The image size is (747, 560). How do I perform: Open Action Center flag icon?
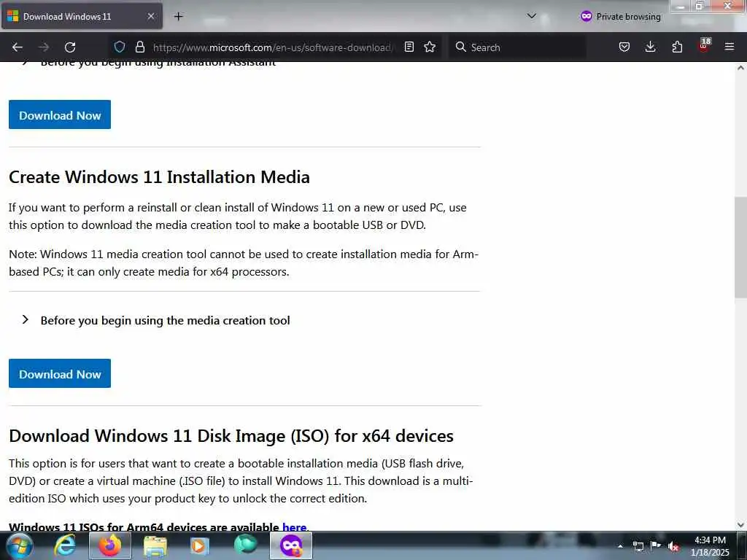coord(656,545)
